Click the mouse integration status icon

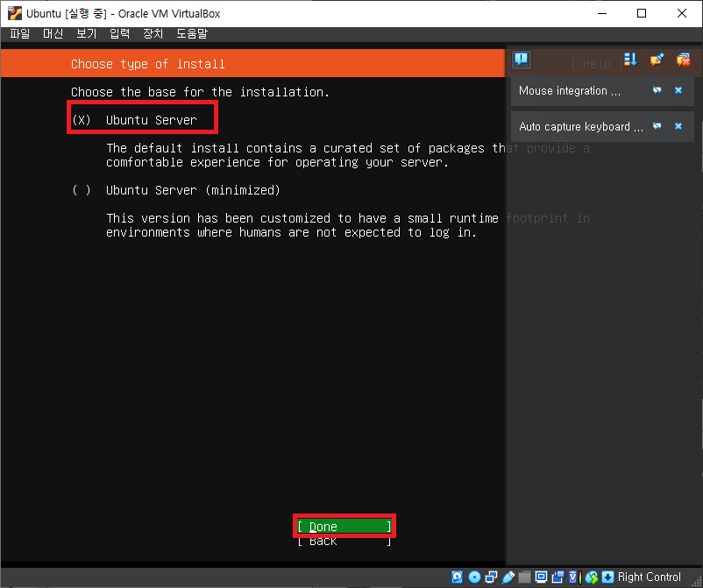coord(592,577)
